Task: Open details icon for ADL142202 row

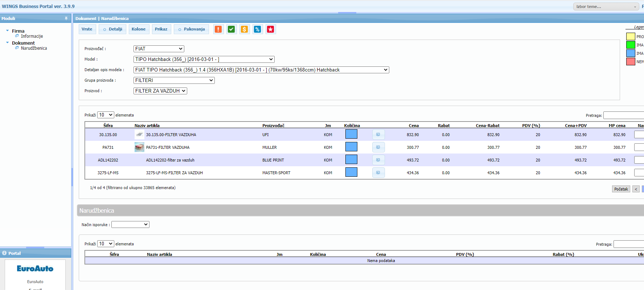Action: (378, 160)
